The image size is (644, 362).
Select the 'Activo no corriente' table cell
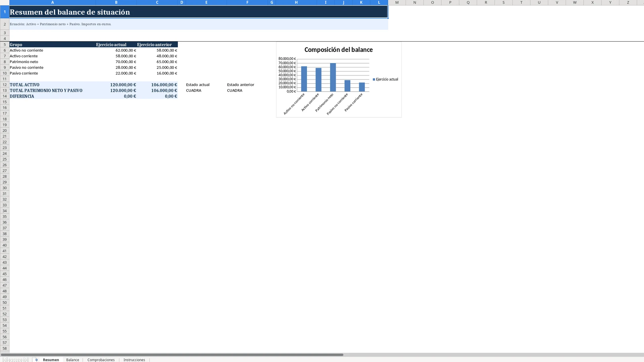click(x=53, y=50)
